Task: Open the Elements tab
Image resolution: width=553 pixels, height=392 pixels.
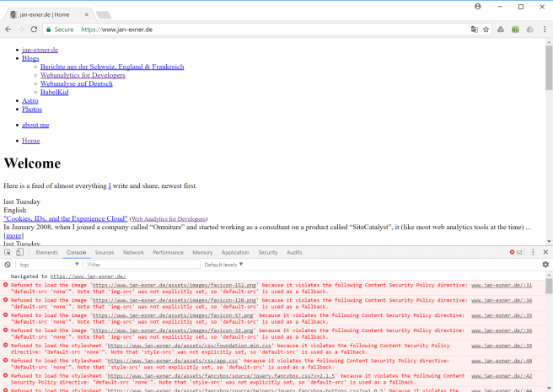Action: coord(46,252)
